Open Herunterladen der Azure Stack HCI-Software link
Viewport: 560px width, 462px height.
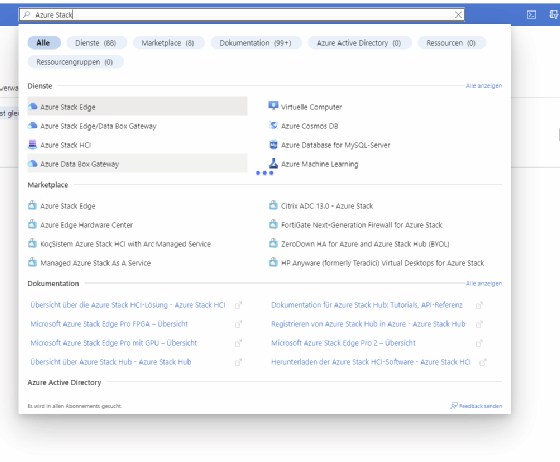pyautogui.click(x=371, y=362)
